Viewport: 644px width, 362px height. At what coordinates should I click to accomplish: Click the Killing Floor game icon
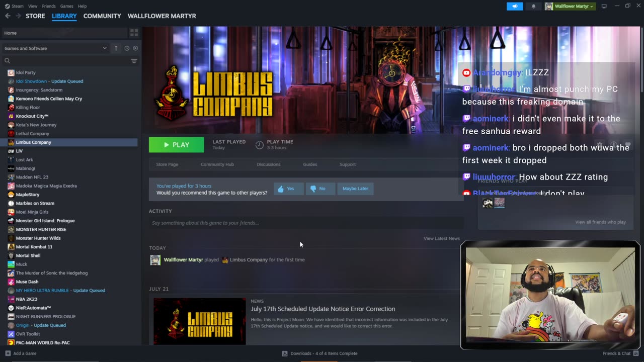click(x=11, y=108)
